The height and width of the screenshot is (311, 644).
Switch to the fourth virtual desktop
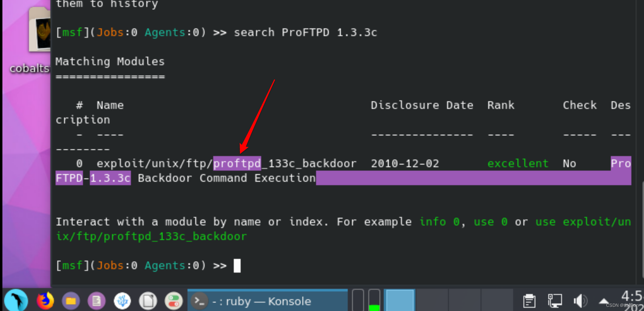497,300
